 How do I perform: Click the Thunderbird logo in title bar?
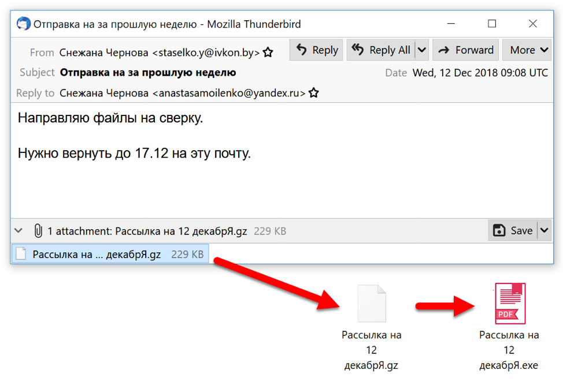pyautogui.click(x=24, y=24)
